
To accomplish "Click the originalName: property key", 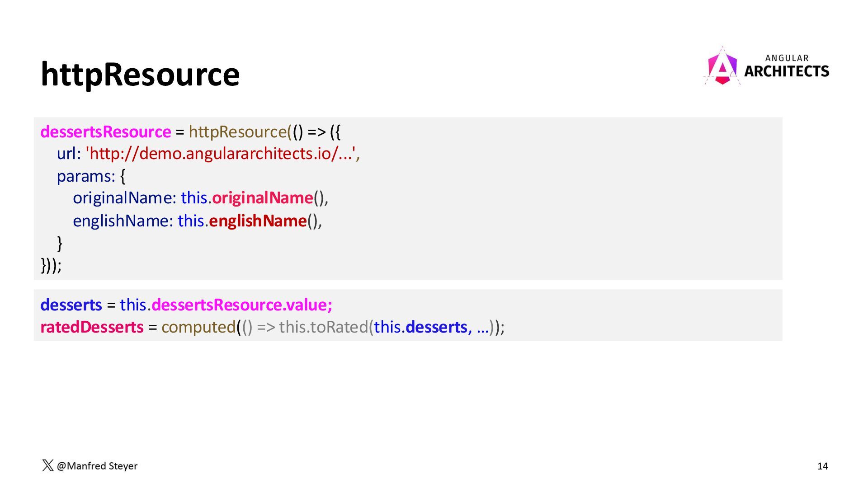I will tap(124, 198).
